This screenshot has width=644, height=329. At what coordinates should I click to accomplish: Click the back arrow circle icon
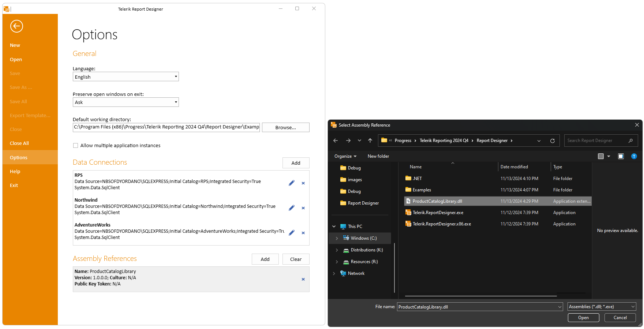coord(16,26)
